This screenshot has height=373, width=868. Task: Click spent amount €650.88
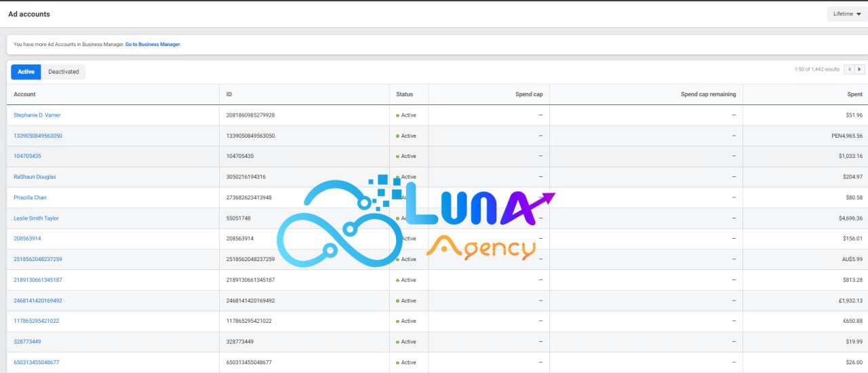coord(852,321)
